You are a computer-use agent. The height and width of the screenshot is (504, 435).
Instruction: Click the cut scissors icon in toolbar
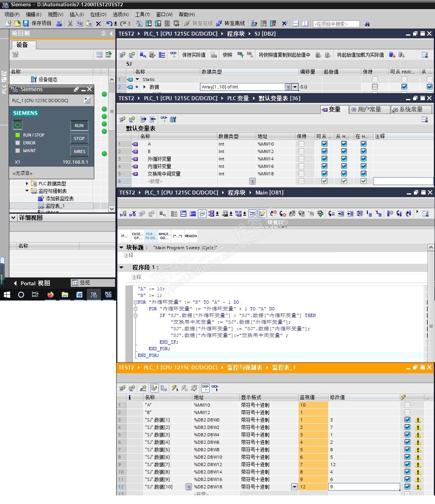70,23
